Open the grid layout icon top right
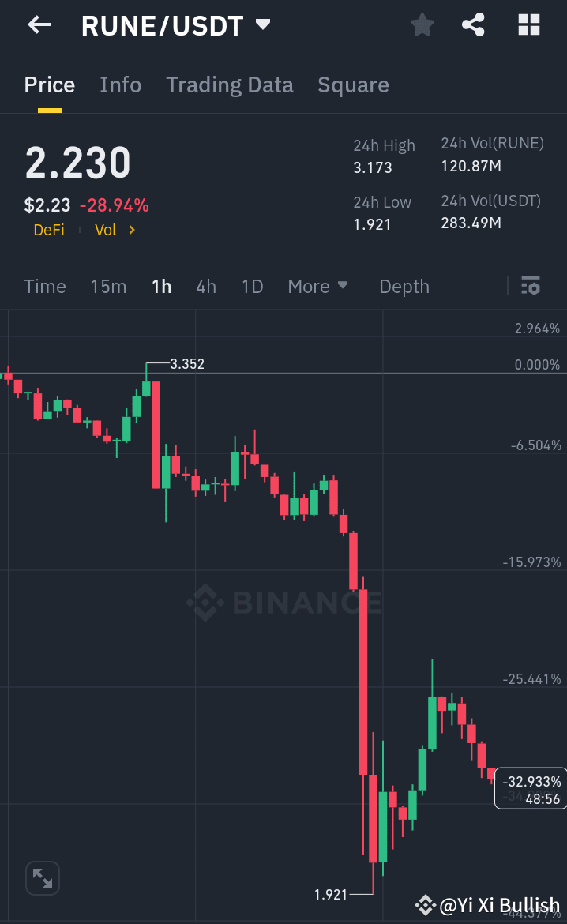This screenshot has width=567, height=924. click(528, 24)
